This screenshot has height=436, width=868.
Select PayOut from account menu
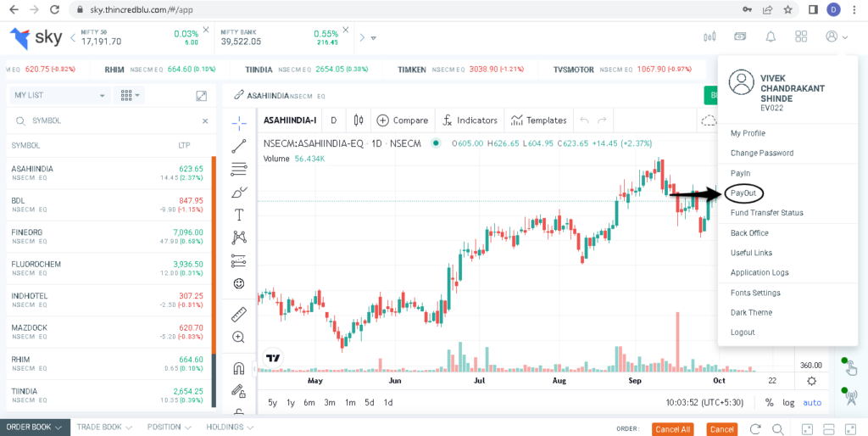click(x=743, y=193)
